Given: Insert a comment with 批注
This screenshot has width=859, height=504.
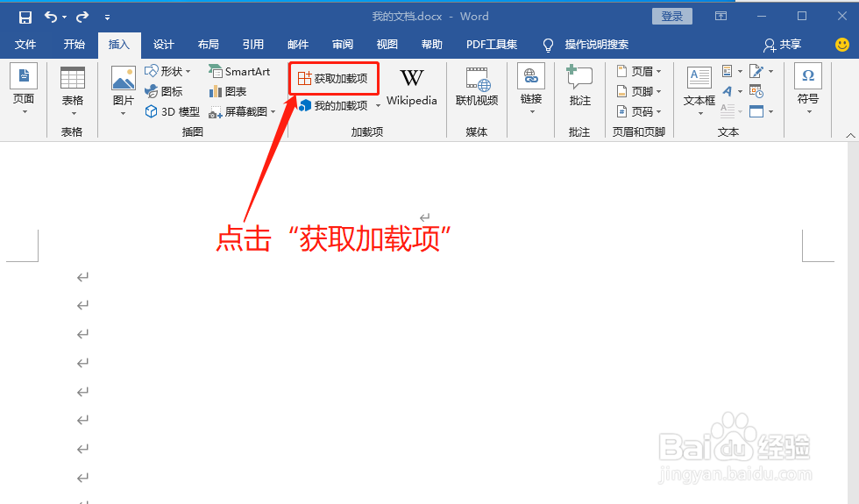Looking at the screenshot, I should [579, 87].
